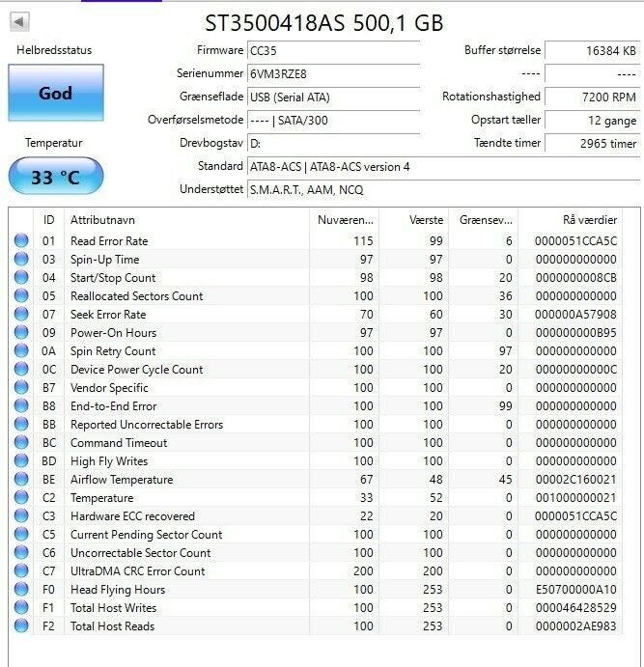This screenshot has width=644, height=667.
Task: Select the Reallocated Sectors Count attribute name
Action: (x=136, y=296)
